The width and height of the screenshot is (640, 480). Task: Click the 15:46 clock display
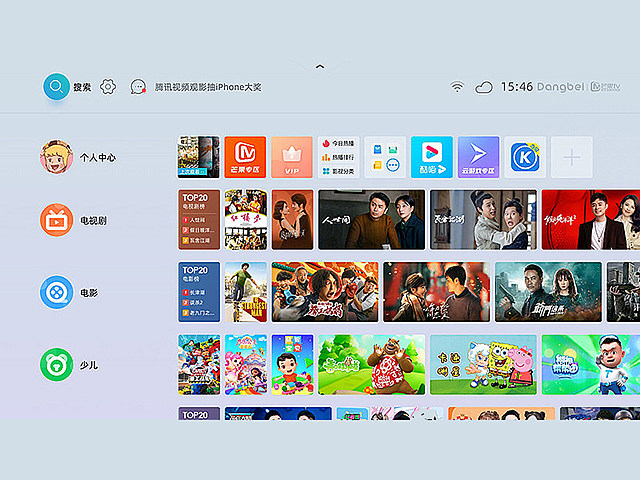pos(517,87)
